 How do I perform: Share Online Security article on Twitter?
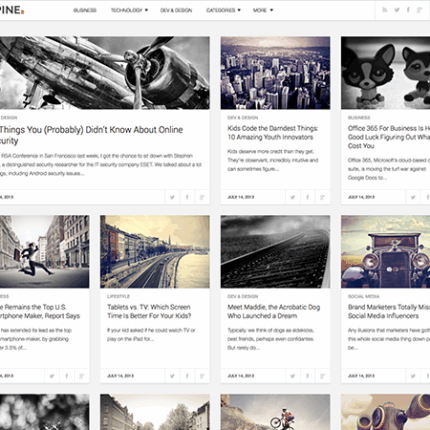pyautogui.click(x=172, y=197)
